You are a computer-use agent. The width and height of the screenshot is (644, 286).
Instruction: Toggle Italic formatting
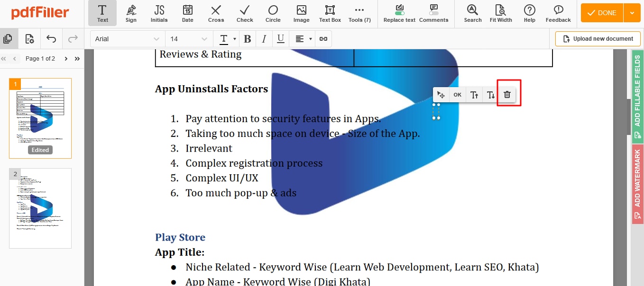(x=264, y=39)
